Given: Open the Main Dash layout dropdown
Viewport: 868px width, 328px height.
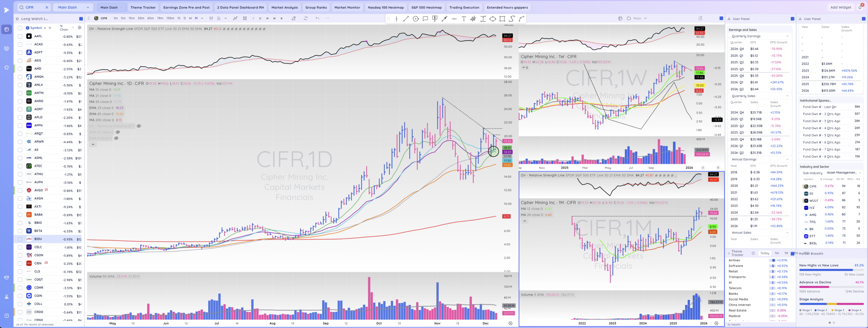Looking at the screenshot, I should [74, 7].
